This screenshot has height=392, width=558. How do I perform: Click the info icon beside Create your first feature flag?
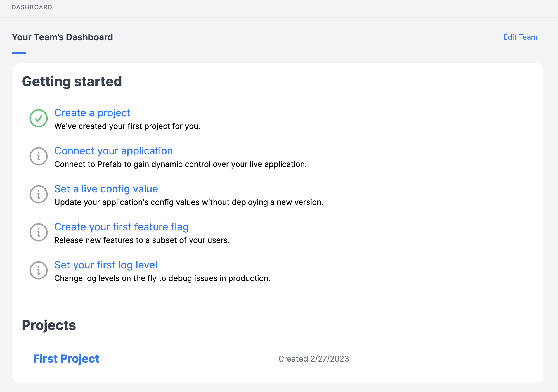39,232
